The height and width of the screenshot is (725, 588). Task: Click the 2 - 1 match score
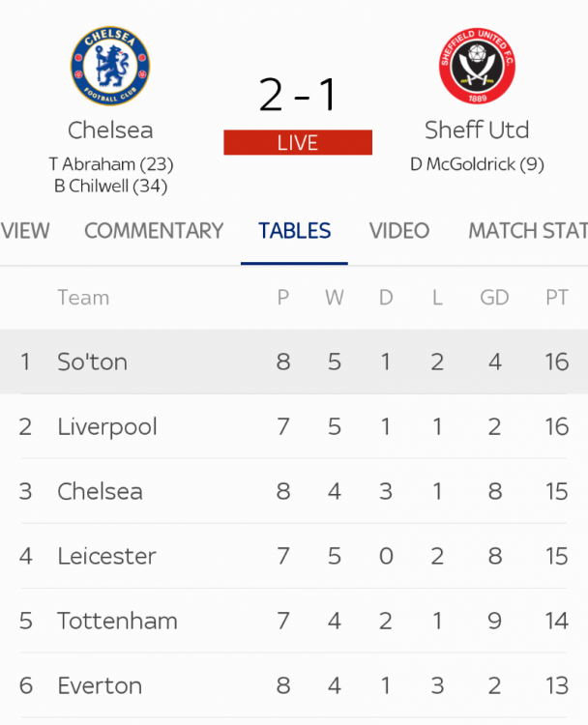point(297,95)
